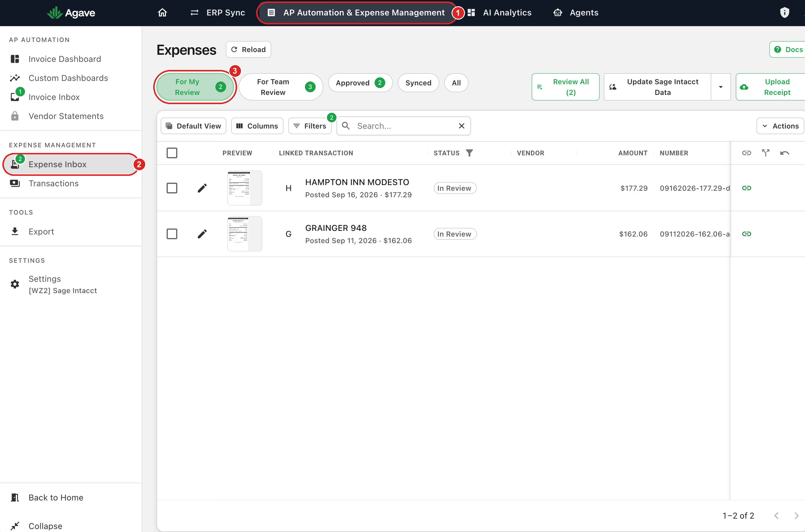Click Upload Receipt button
The height and width of the screenshot is (532, 805).
coord(770,87)
